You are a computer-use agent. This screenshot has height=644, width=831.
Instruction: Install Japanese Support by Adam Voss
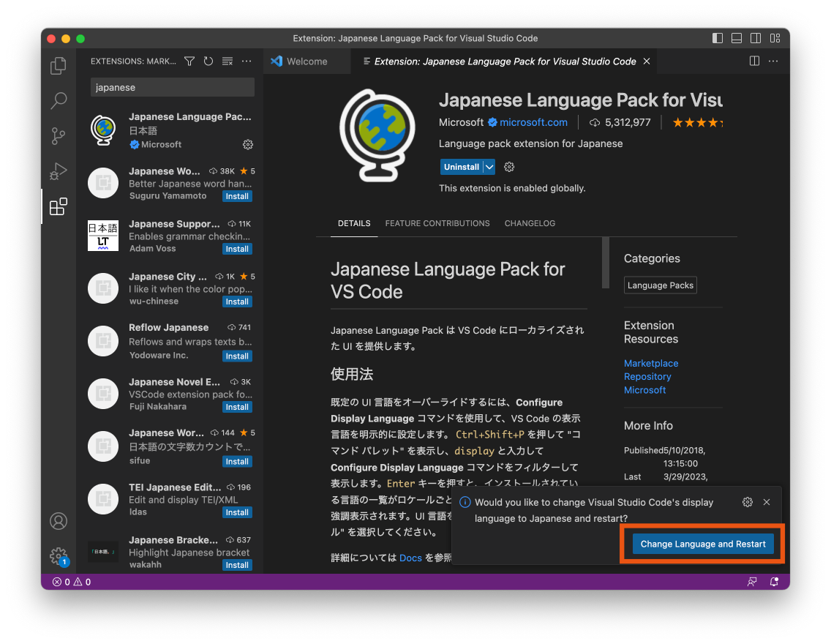(237, 249)
